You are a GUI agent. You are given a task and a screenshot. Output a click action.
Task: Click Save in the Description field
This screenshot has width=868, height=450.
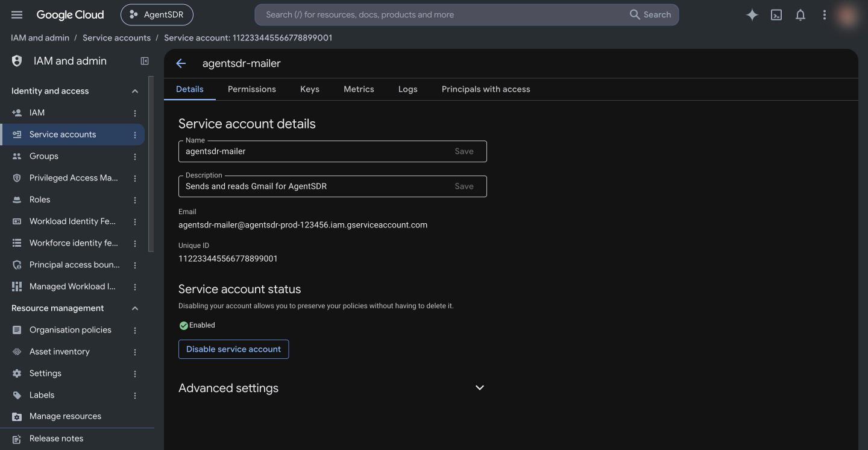(464, 186)
